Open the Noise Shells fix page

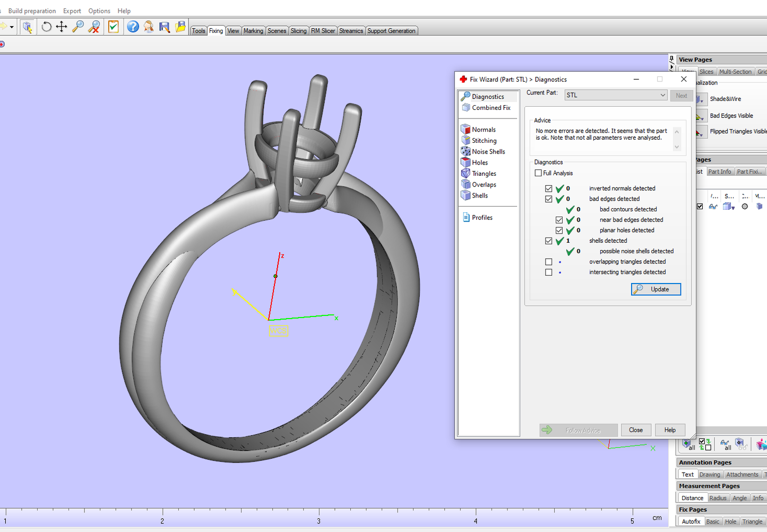click(488, 152)
